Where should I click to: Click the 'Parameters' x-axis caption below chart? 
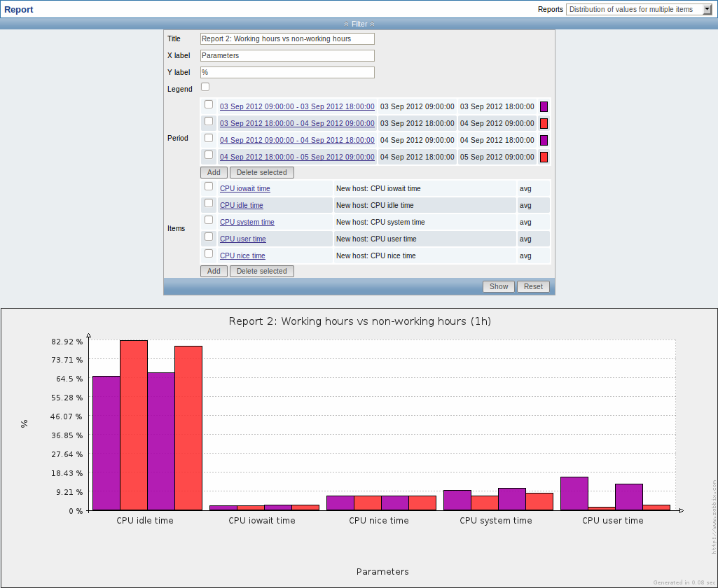pyautogui.click(x=382, y=571)
